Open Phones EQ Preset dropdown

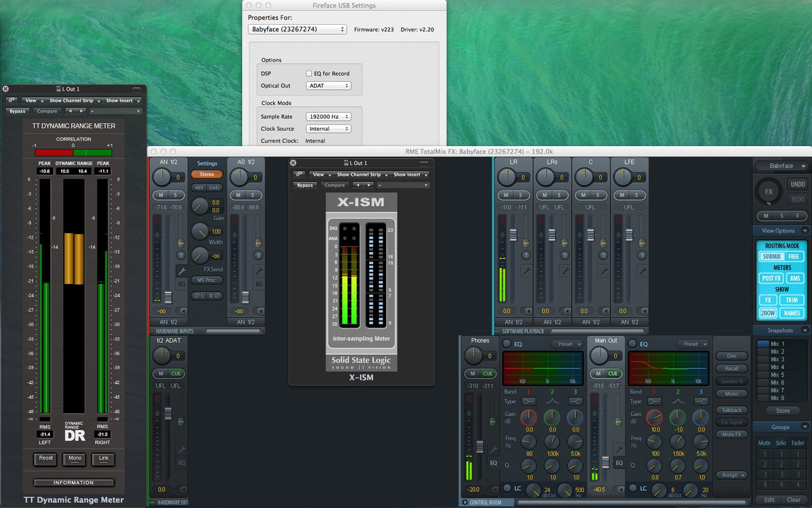pyautogui.click(x=566, y=344)
